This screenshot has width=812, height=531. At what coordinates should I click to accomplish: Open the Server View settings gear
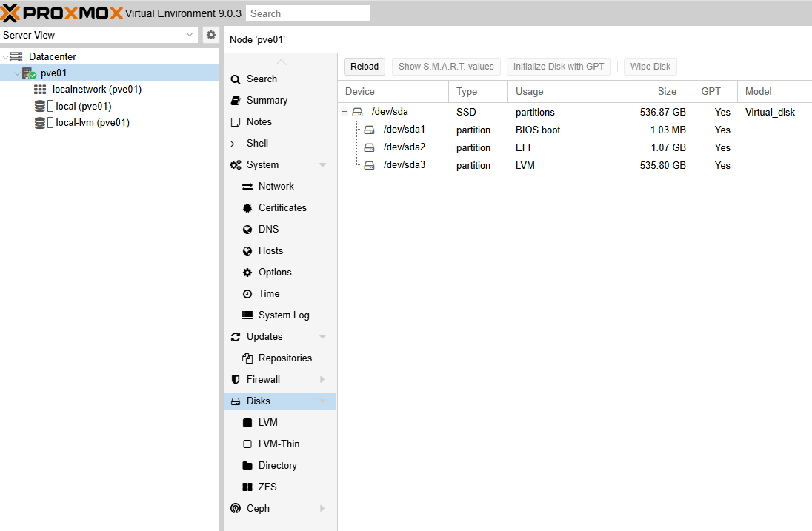click(210, 35)
